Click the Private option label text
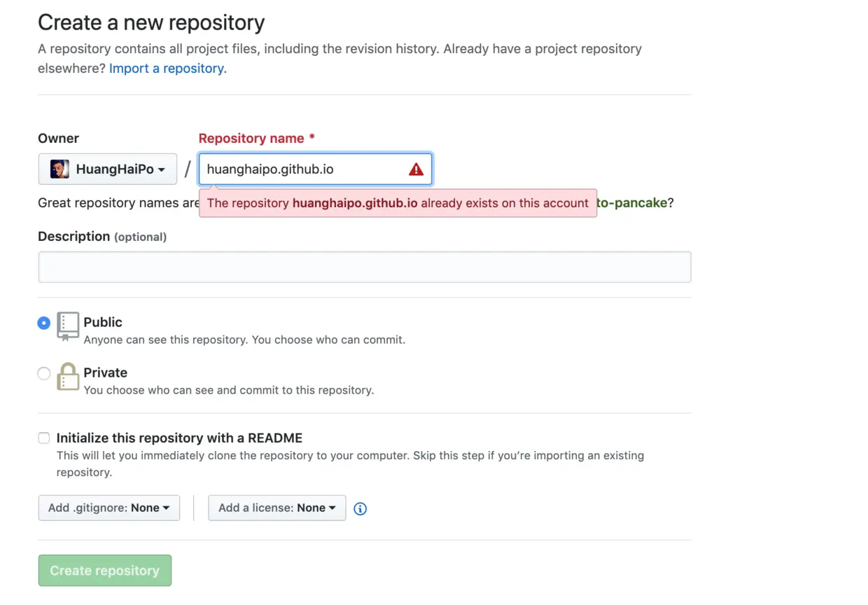 point(106,373)
